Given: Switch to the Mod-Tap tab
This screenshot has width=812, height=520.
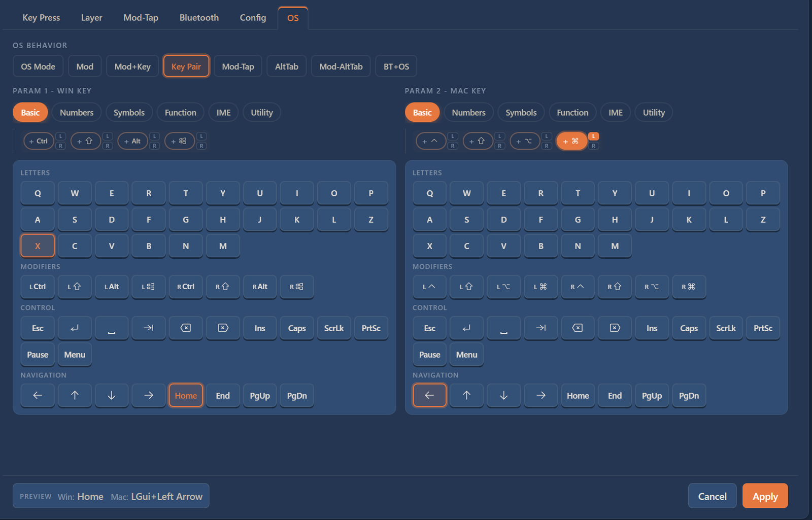Looking at the screenshot, I should tap(141, 18).
